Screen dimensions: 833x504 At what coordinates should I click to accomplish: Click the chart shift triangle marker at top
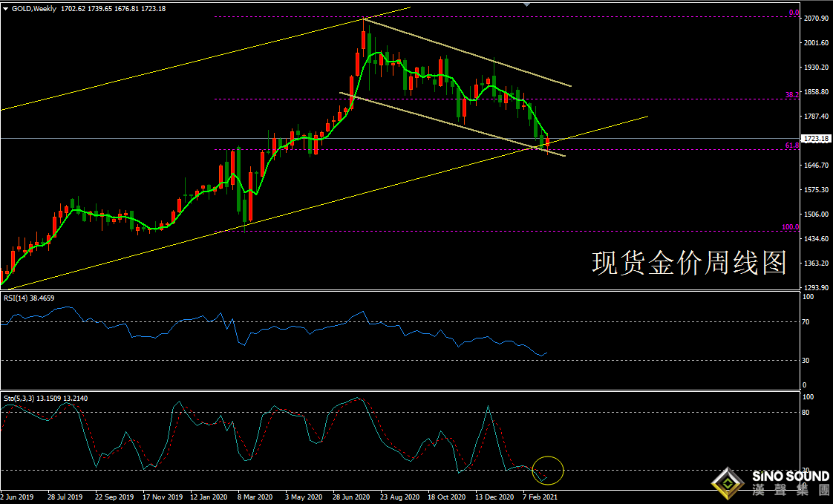(526, 4)
